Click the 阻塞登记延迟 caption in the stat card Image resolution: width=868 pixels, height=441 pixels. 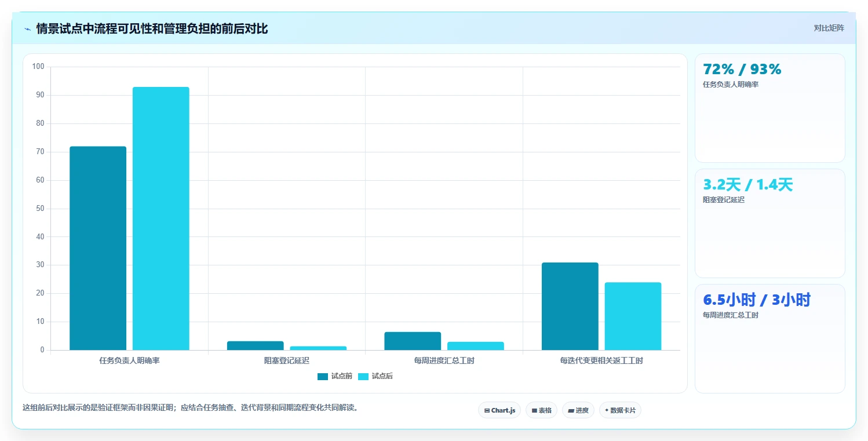pyautogui.click(x=724, y=199)
